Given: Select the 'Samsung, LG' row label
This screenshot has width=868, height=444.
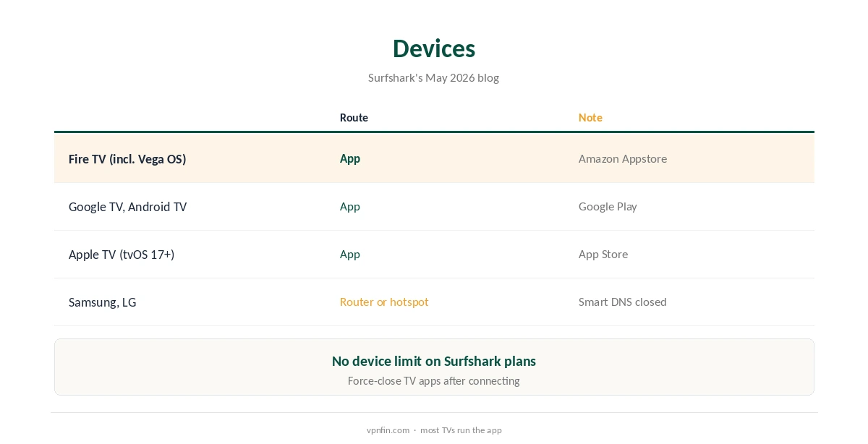Looking at the screenshot, I should pyautogui.click(x=102, y=302).
